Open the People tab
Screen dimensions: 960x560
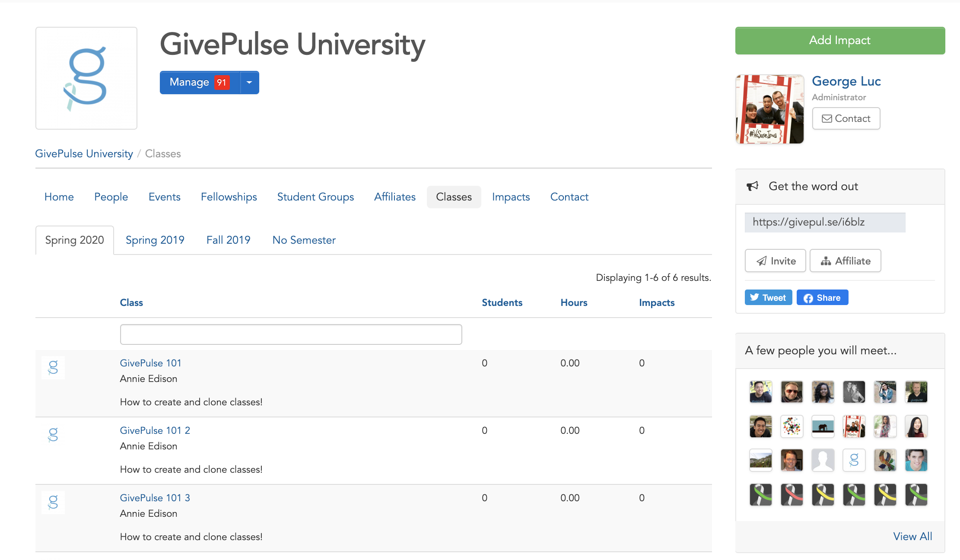pyautogui.click(x=111, y=197)
